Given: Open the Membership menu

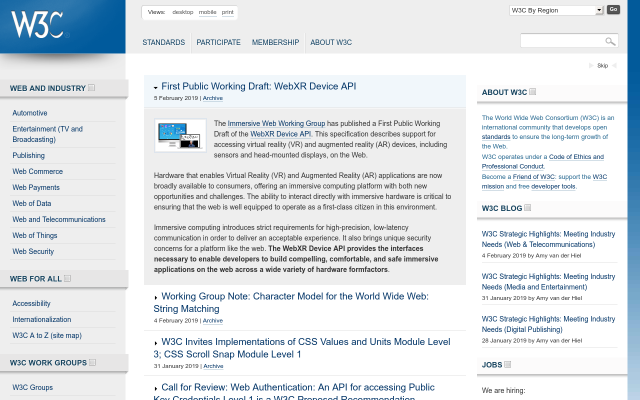Looking at the screenshot, I should (x=276, y=42).
